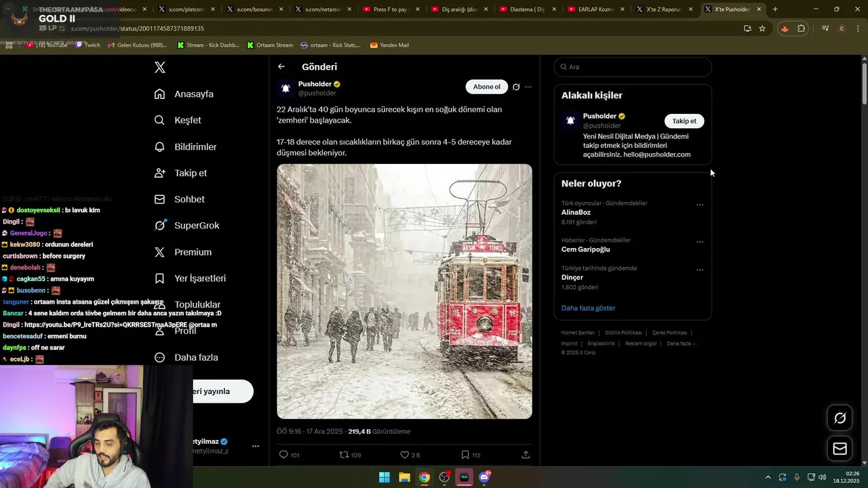
Task: Open the snowy tram photo
Action: (404, 291)
